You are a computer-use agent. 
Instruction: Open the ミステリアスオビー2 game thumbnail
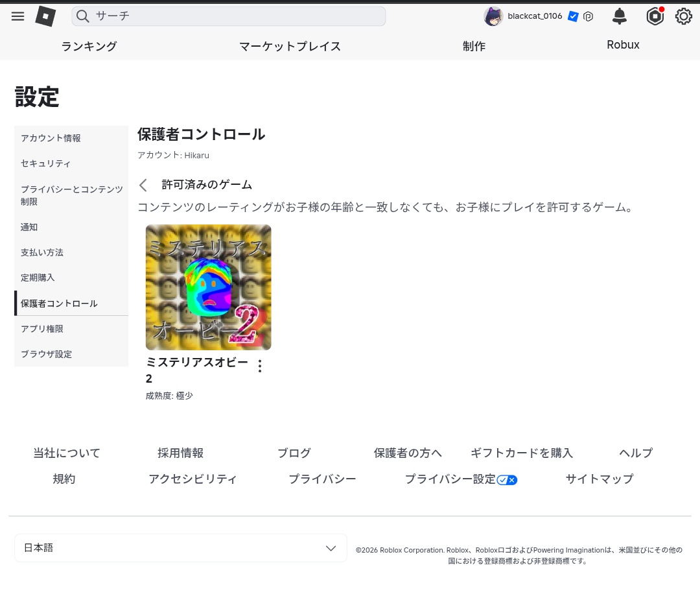(209, 287)
